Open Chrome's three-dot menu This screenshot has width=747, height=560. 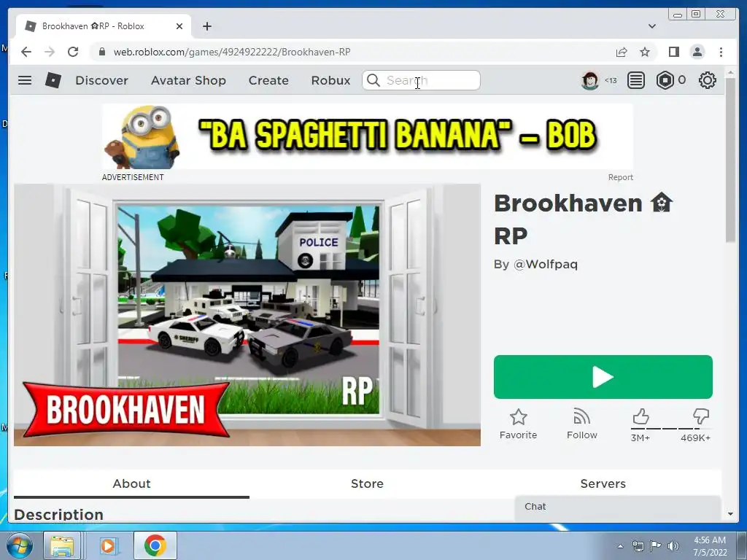(x=721, y=52)
